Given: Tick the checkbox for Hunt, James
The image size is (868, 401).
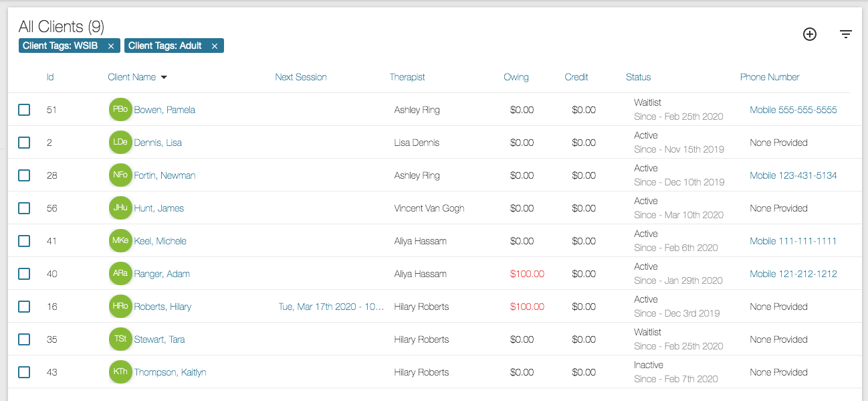Looking at the screenshot, I should [24, 208].
